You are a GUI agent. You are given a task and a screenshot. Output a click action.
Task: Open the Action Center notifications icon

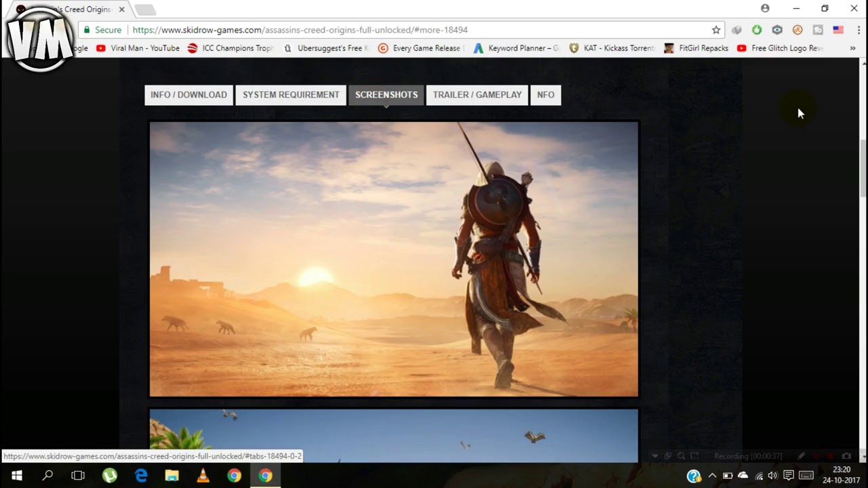[x=789, y=476]
